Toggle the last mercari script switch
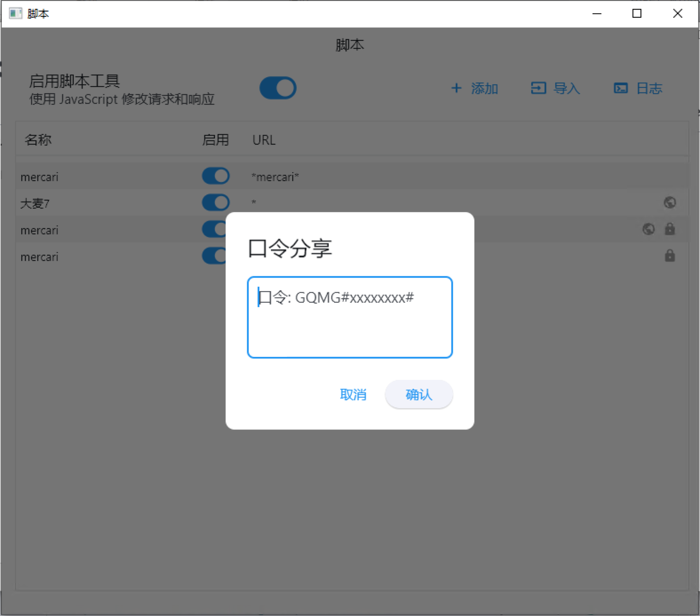This screenshot has width=700, height=616. coord(214,256)
